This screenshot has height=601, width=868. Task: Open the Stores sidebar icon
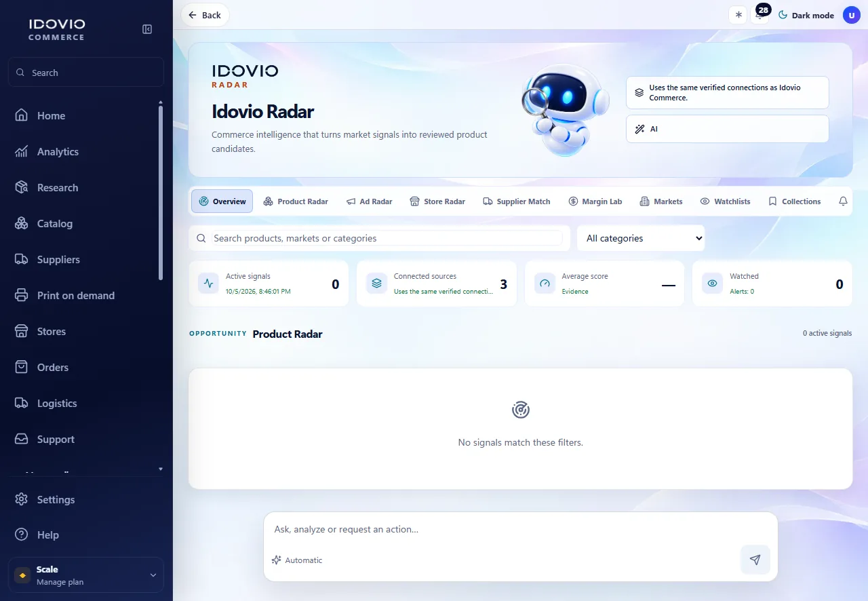click(x=22, y=332)
